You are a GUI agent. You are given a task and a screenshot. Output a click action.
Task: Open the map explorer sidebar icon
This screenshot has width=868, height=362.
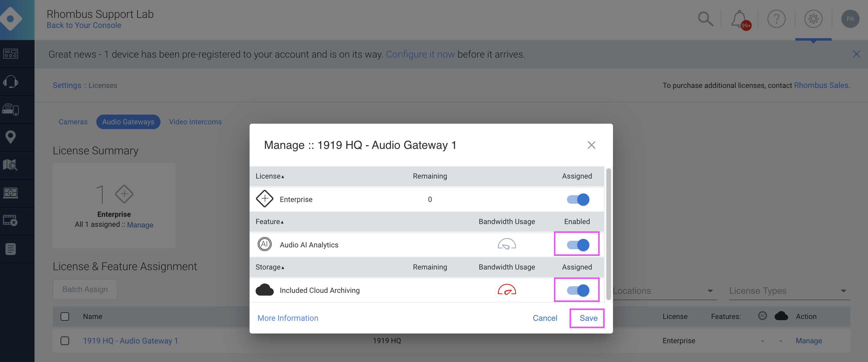10,165
